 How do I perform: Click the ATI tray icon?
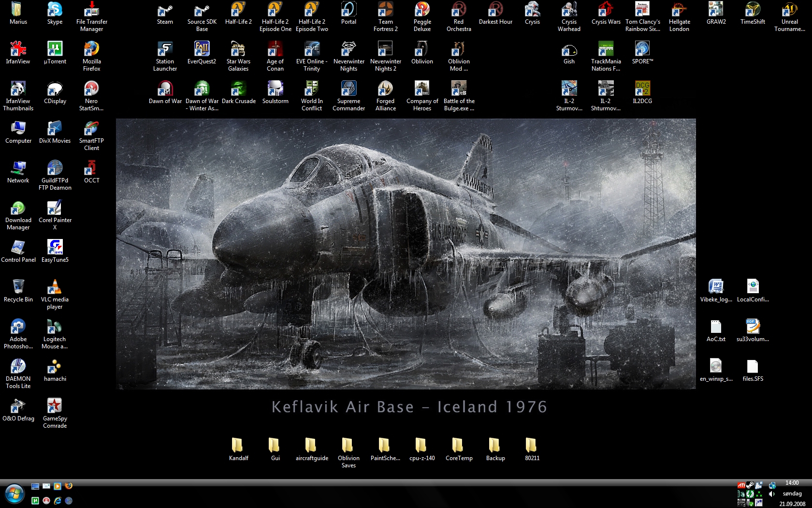(x=741, y=485)
